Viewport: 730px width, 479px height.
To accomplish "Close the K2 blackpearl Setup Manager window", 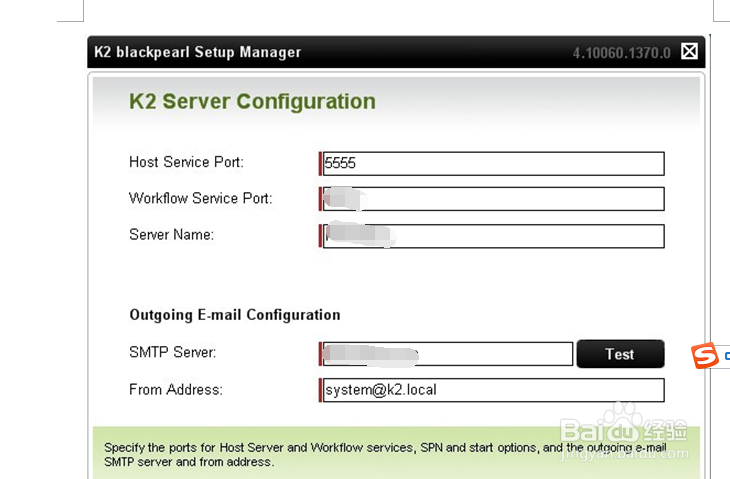I will tap(689, 51).
